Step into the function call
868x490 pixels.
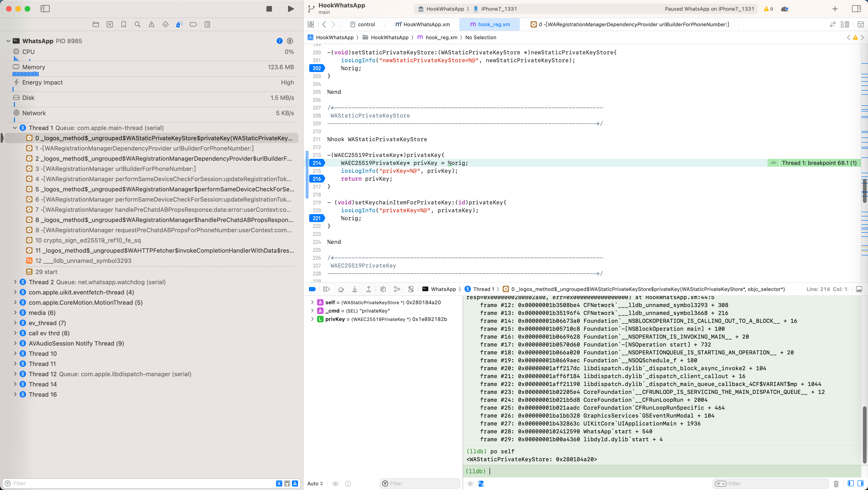coord(354,289)
